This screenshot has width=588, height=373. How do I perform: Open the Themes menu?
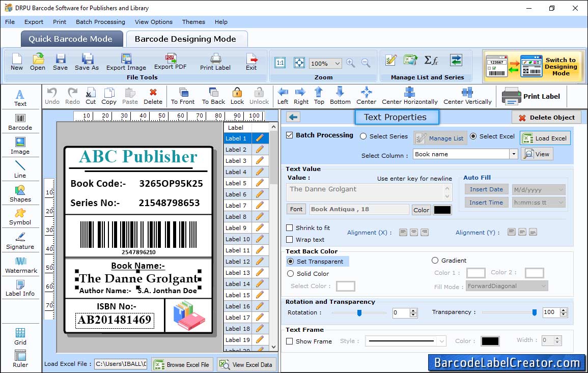point(193,22)
